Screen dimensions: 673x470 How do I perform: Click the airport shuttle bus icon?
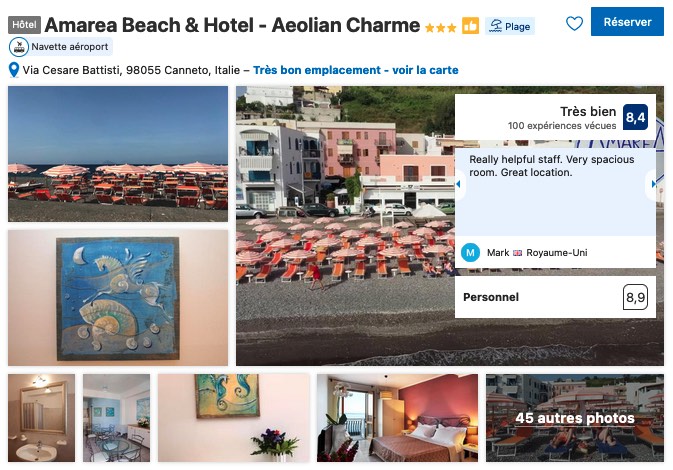[18, 47]
